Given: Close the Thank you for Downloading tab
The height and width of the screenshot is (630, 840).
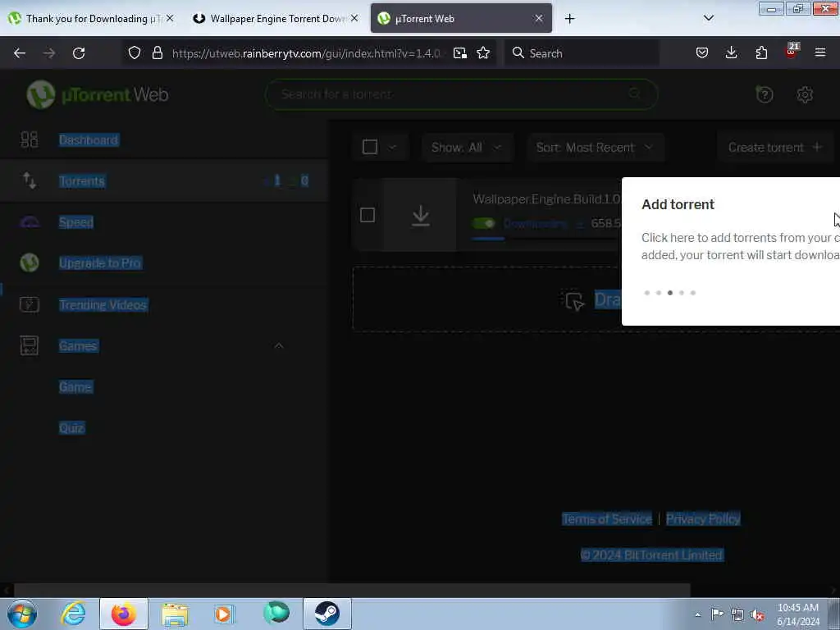Looking at the screenshot, I should [x=170, y=18].
